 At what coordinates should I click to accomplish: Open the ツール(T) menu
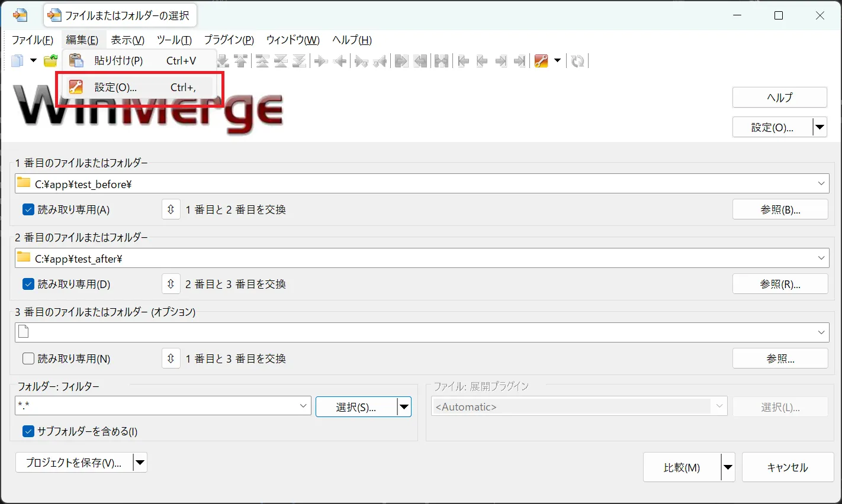click(x=174, y=40)
